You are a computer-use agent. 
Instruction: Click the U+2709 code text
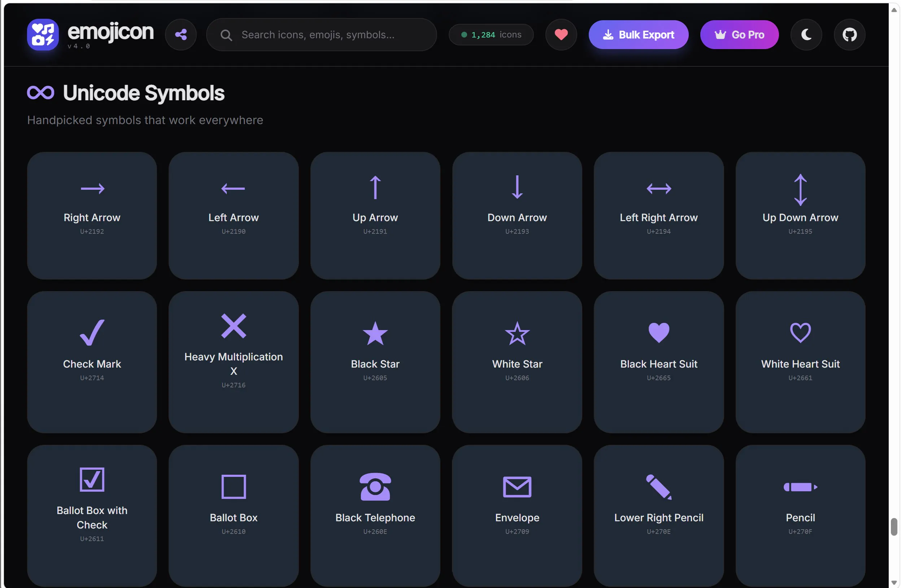tap(517, 531)
